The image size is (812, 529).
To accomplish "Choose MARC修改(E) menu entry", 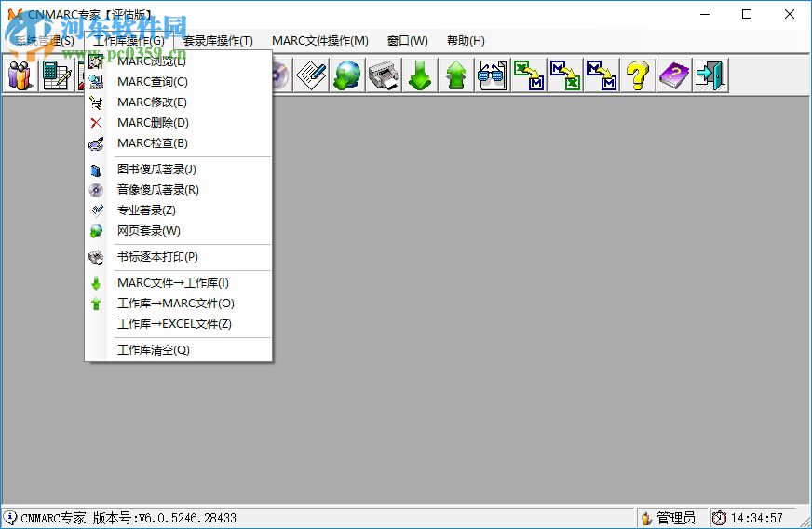I will coord(179,102).
